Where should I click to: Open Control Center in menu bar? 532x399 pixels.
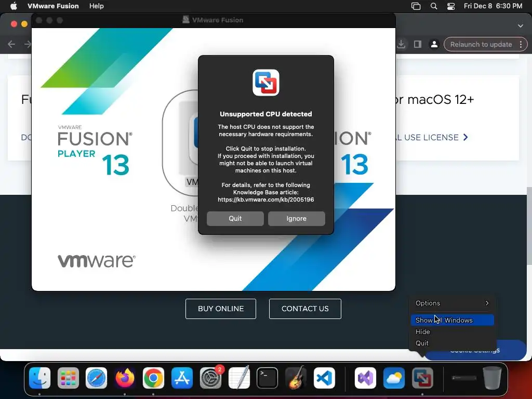(x=451, y=6)
